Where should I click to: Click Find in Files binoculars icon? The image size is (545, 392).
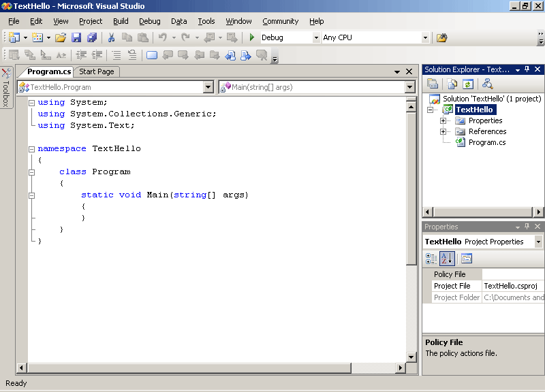[x=441, y=37]
